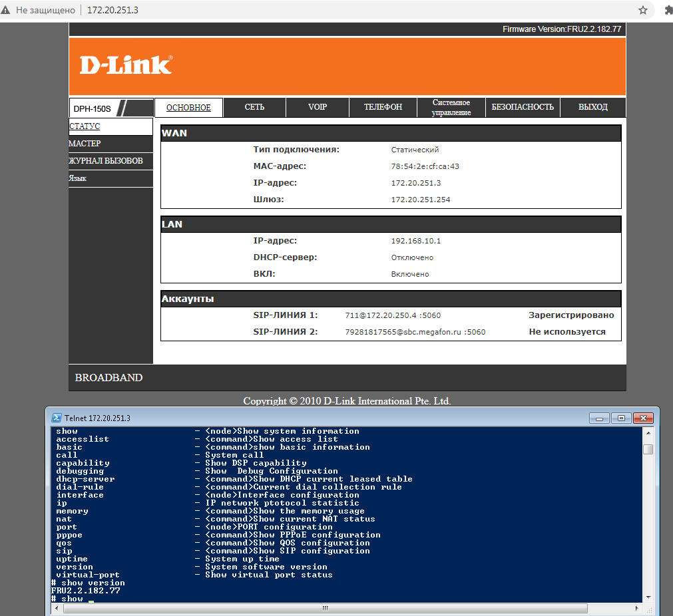
Task: Click the FRU2.2.182.77 output in Telnet
Action: 85,591
